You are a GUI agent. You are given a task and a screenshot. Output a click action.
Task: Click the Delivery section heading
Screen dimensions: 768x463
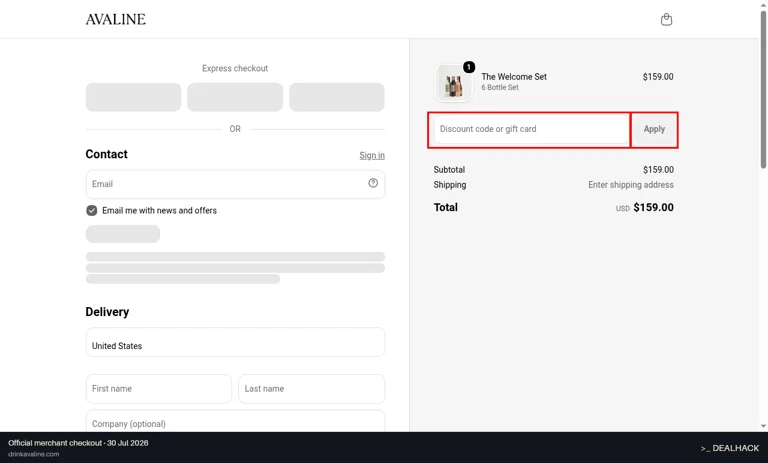107,312
